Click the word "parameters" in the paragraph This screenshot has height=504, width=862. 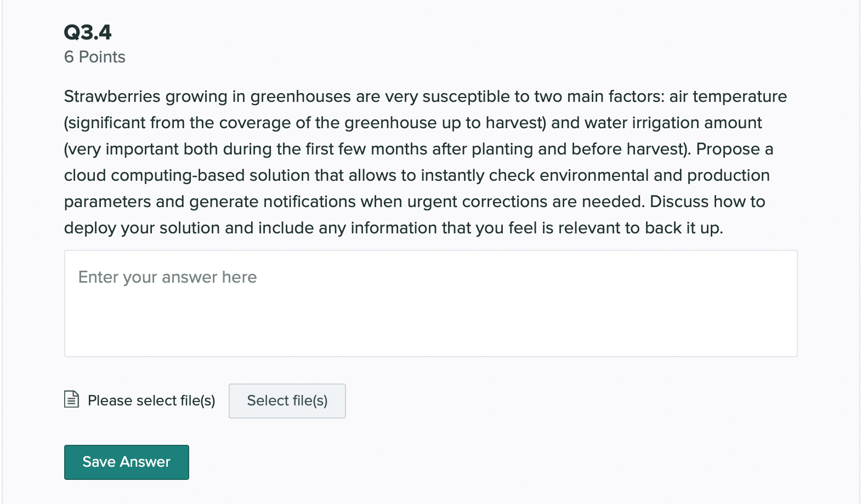tap(107, 202)
